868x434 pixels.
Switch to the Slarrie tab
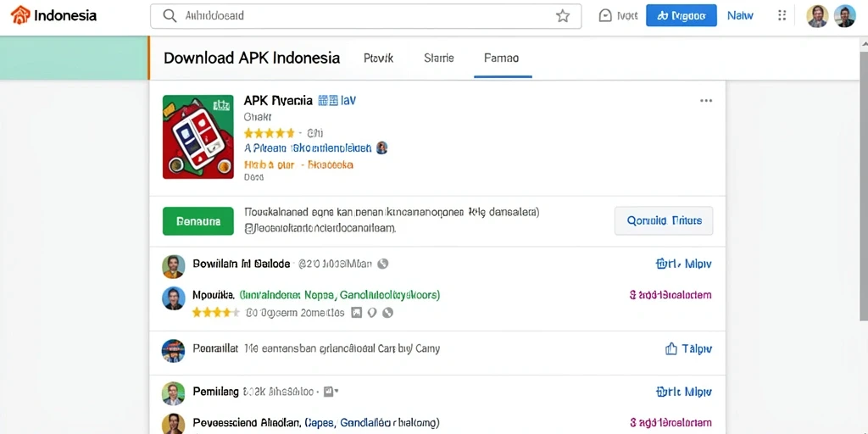tap(439, 58)
